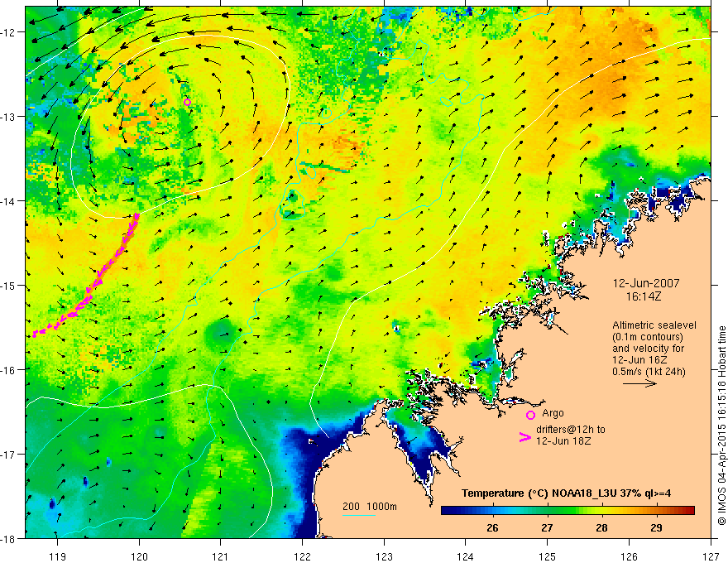Click the 'and velocity for' legend line

[648, 349]
